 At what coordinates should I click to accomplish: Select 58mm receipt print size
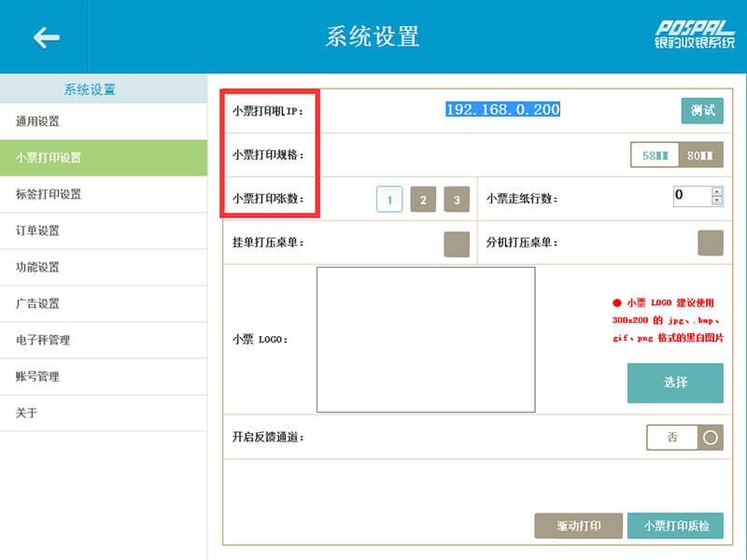[x=655, y=155]
